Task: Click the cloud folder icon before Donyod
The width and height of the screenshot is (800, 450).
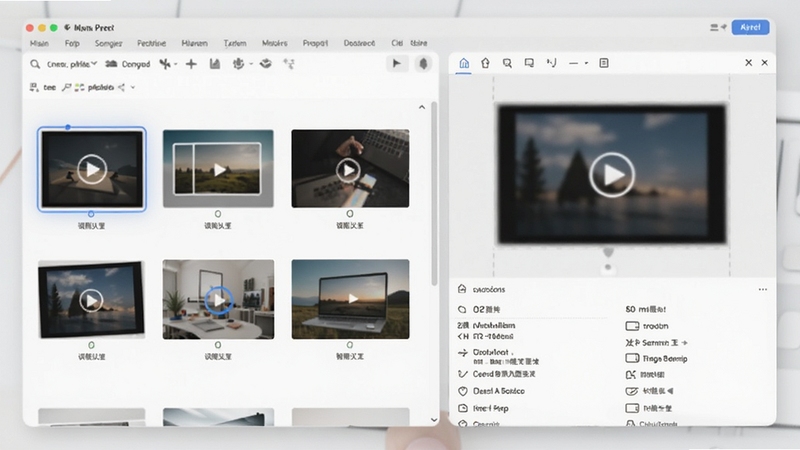Action: [111, 64]
